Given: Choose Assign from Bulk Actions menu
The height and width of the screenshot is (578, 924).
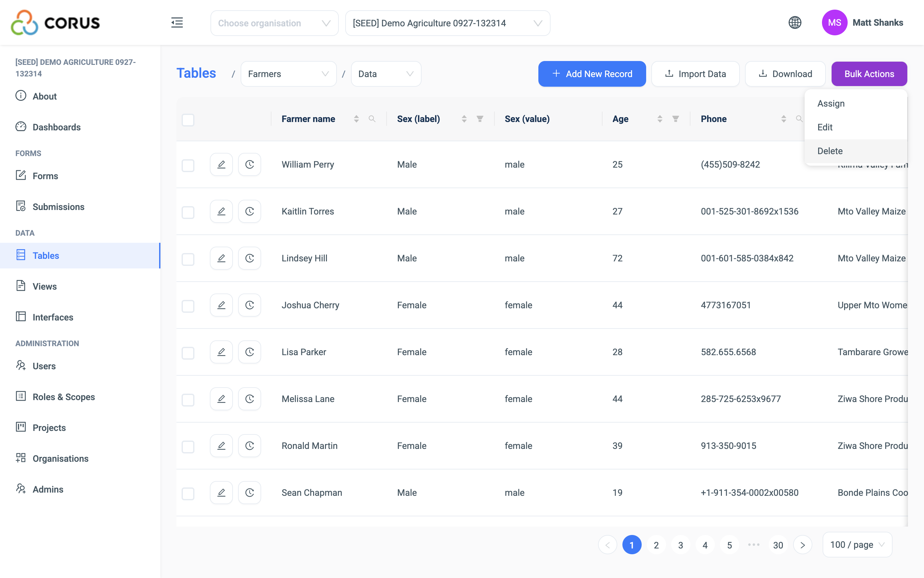Looking at the screenshot, I should [856, 104].
